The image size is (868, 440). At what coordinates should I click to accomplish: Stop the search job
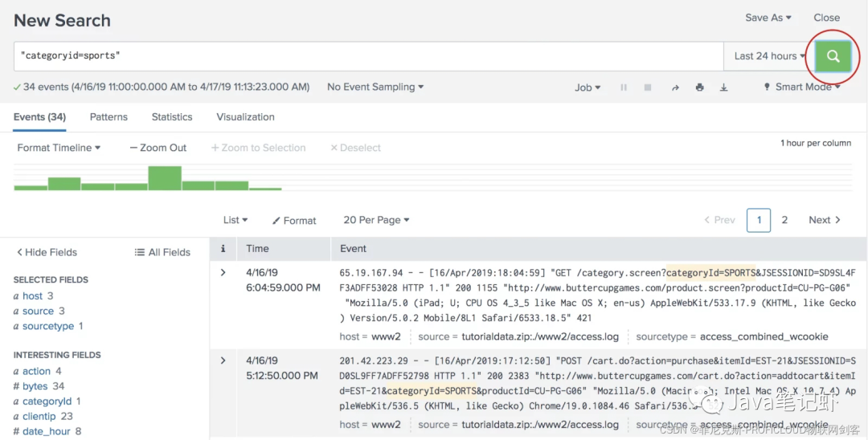point(648,88)
